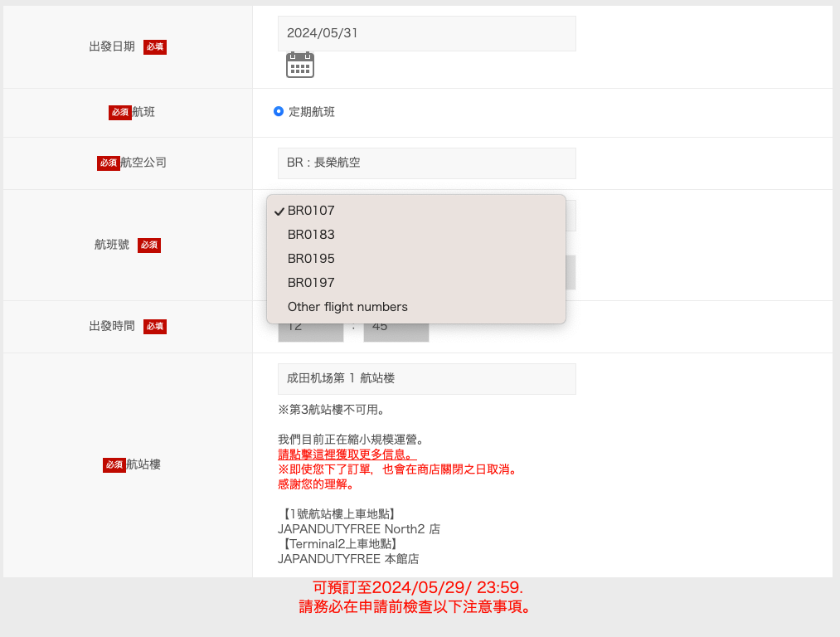Click the required badge beside 出發日期
840x637 pixels.
[155, 47]
